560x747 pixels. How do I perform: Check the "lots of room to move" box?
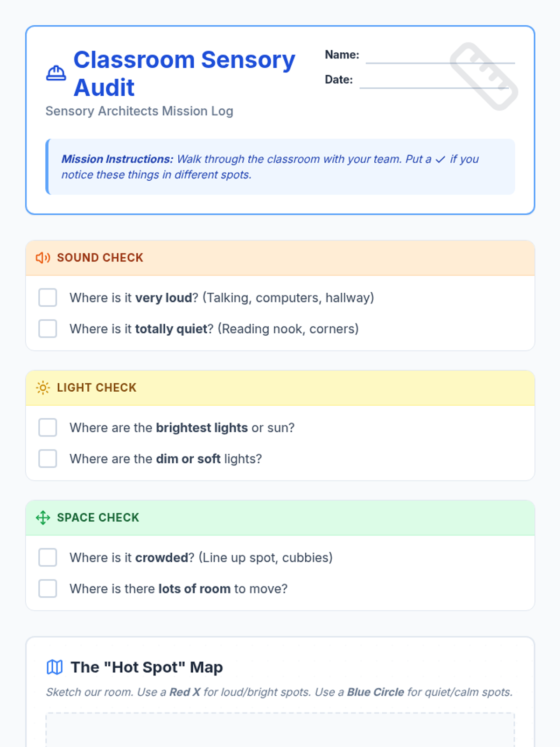48,588
